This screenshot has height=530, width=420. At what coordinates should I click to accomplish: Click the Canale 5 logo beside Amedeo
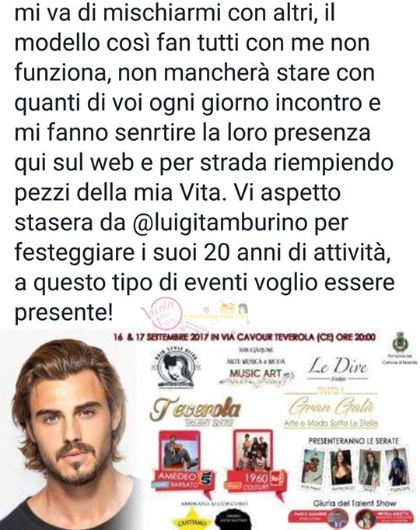click(207, 479)
